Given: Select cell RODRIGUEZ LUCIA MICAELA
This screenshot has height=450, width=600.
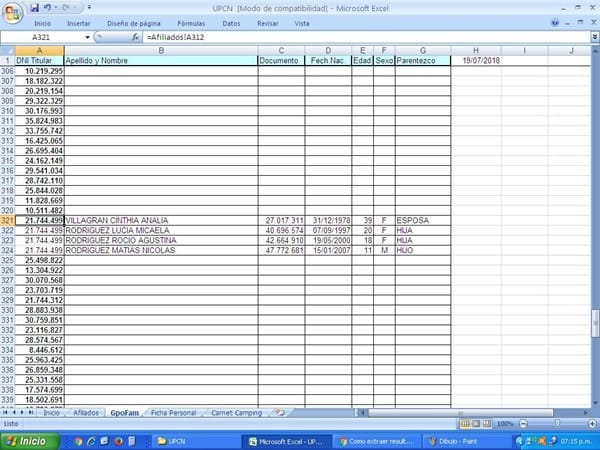Looking at the screenshot, I should (161, 230).
